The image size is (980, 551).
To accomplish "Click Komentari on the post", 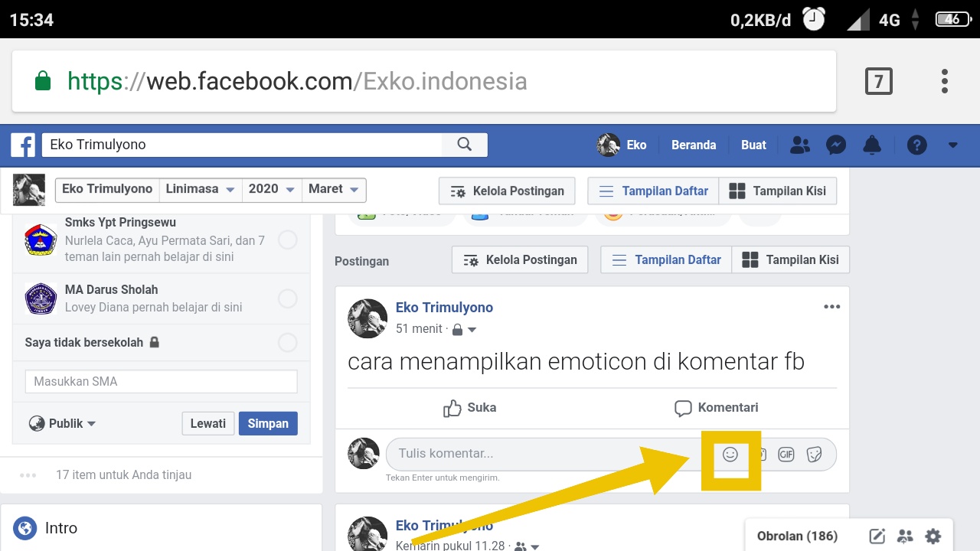I will (716, 408).
